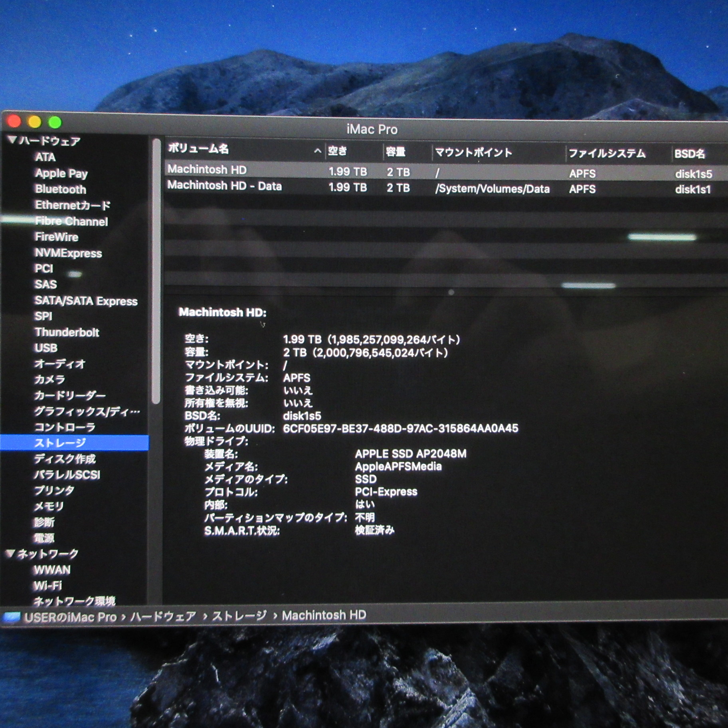Collapse the ハードウェア section triangle

pos(12,140)
